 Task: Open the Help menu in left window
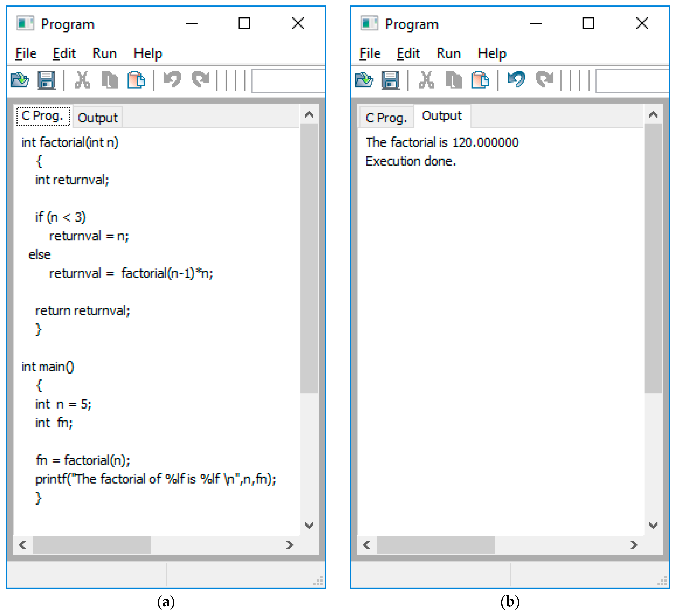point(148,54)
